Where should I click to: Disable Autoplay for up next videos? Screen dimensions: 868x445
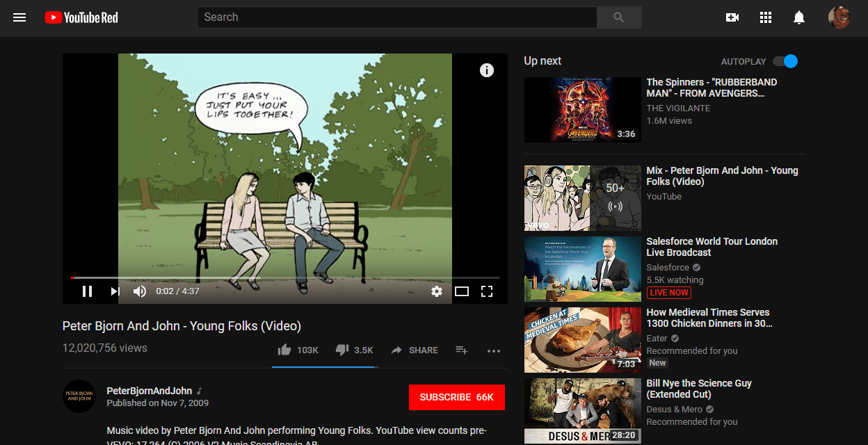785,61
